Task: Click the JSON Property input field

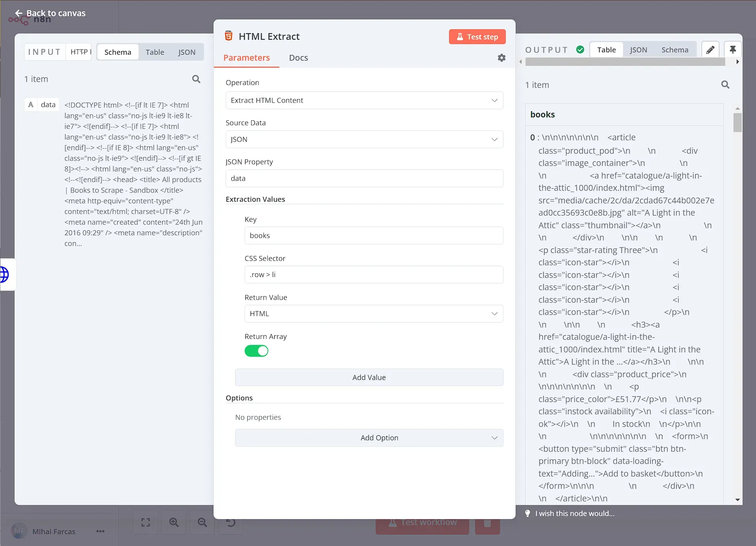Action: pos(364,178)
